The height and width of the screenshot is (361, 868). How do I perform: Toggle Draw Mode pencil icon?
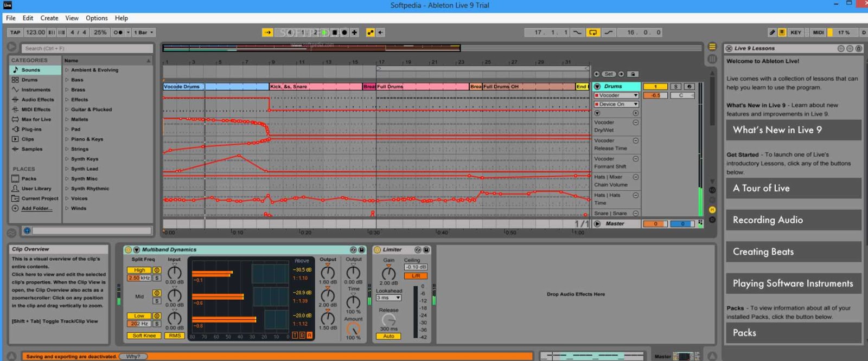[772, 33]
